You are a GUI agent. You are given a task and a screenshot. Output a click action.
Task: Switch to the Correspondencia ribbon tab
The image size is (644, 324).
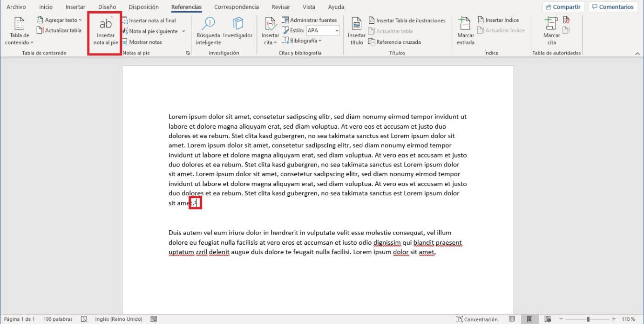[x=236, y=7]
